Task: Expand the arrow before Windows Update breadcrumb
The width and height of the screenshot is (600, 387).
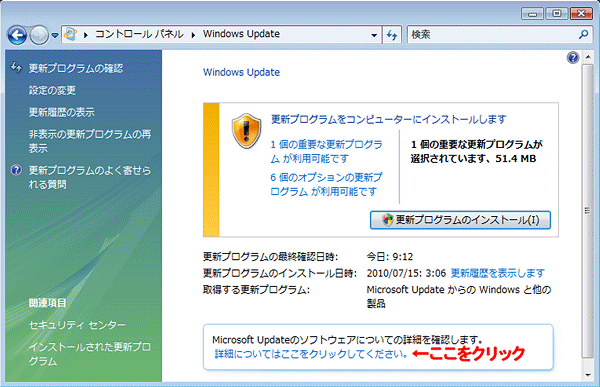Action: (193, 35)
